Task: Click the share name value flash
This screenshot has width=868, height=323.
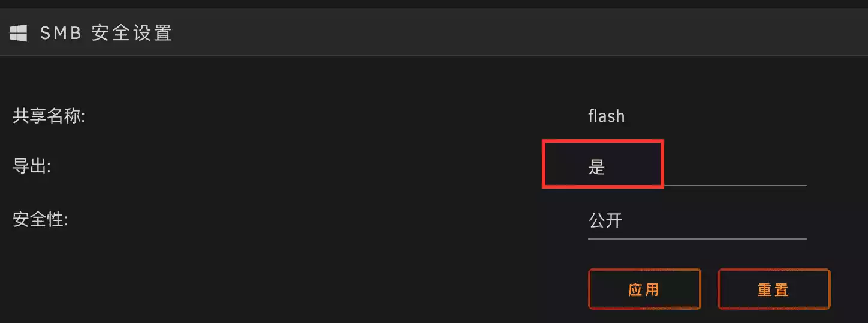Action: [x=606, y=115]
